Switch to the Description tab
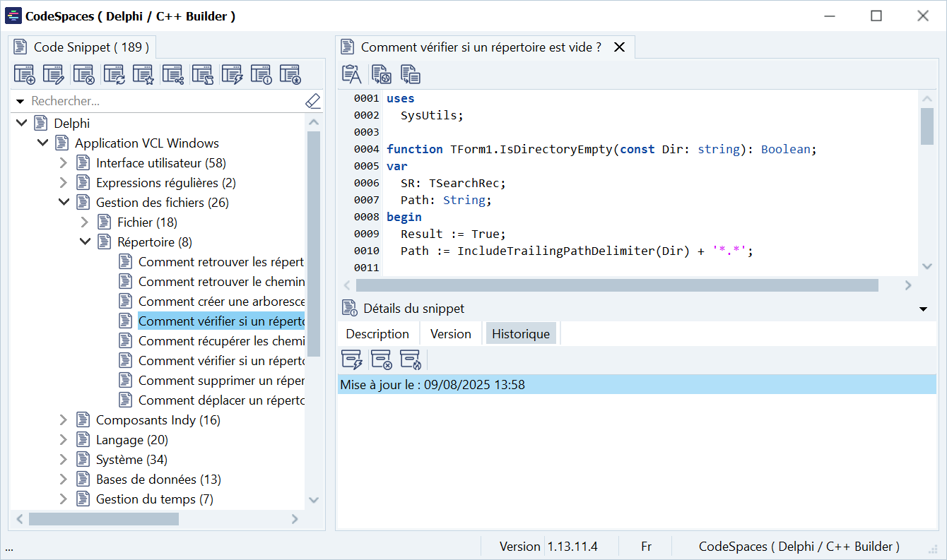 [x=377, y=334]
